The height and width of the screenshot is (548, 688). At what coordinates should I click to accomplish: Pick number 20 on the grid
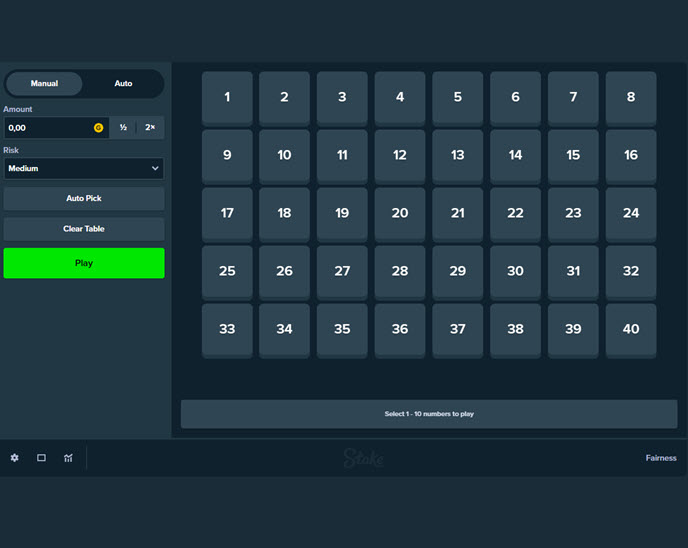point(400,213)
